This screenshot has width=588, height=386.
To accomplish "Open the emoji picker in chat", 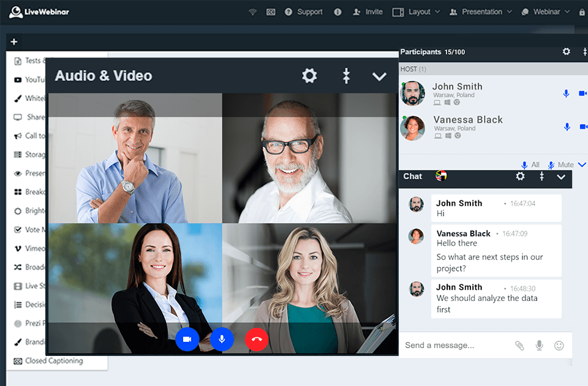I will (559, 345).
